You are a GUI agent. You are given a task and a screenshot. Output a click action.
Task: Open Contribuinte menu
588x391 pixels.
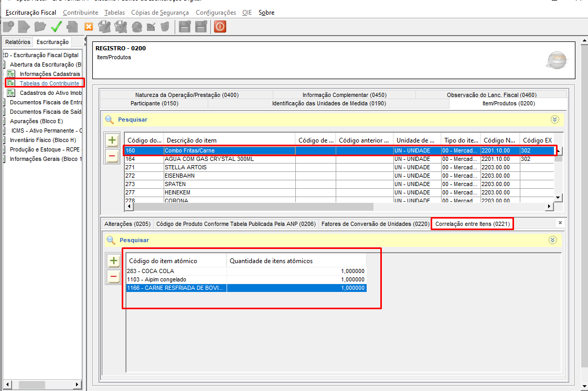tap(80, 13)
